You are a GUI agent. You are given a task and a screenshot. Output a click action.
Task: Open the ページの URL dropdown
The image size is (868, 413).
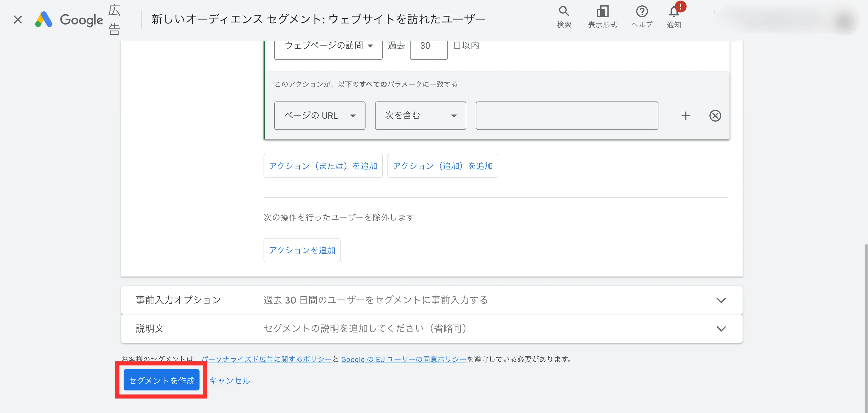click(x=320, y=116)
